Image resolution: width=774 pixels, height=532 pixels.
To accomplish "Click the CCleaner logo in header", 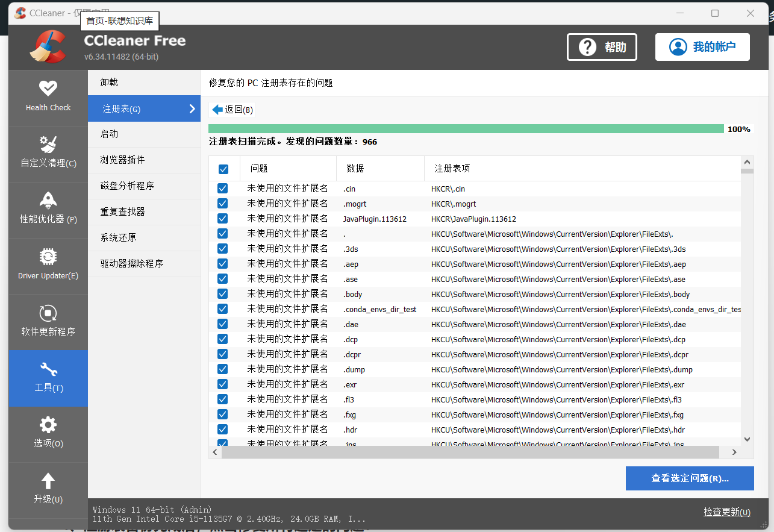I will (x=48, y=46).
